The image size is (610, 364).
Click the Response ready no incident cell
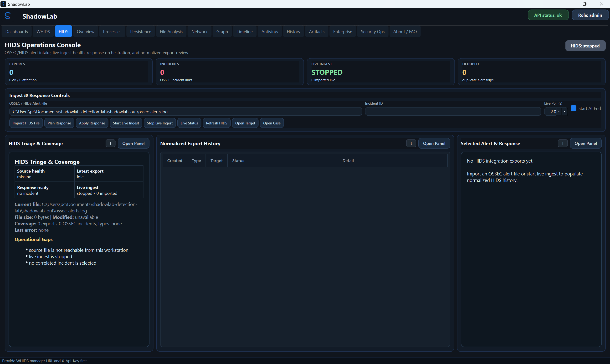tap(44, 190)
